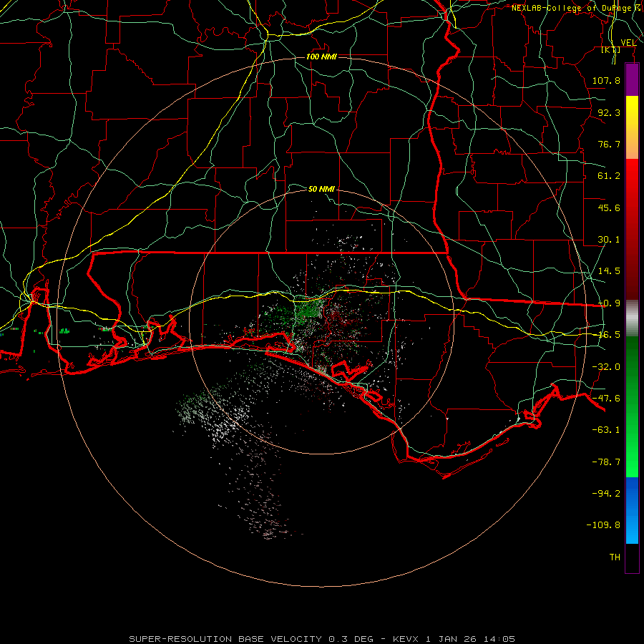
Task: Click the VEL legend title
Action: pyautogui.click(x=628, y=42)
